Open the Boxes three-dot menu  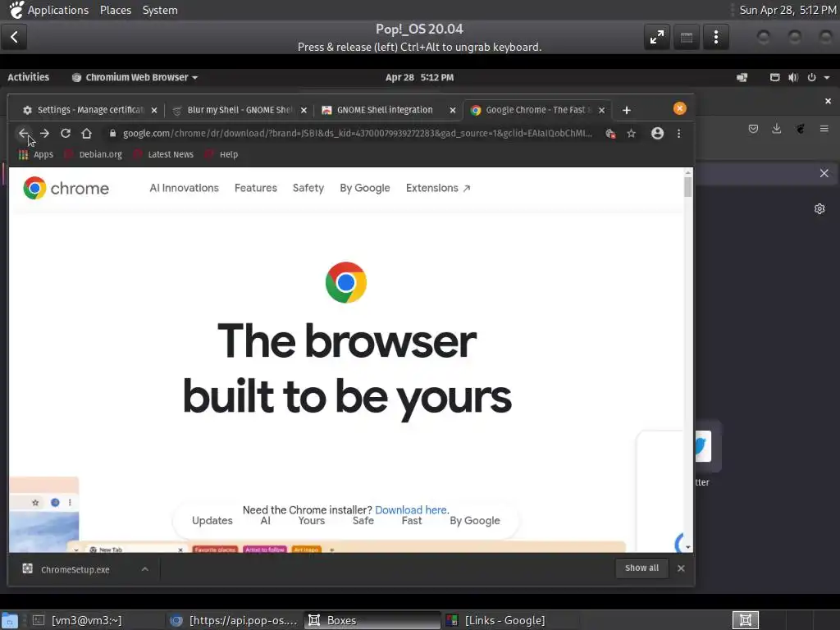715,37
